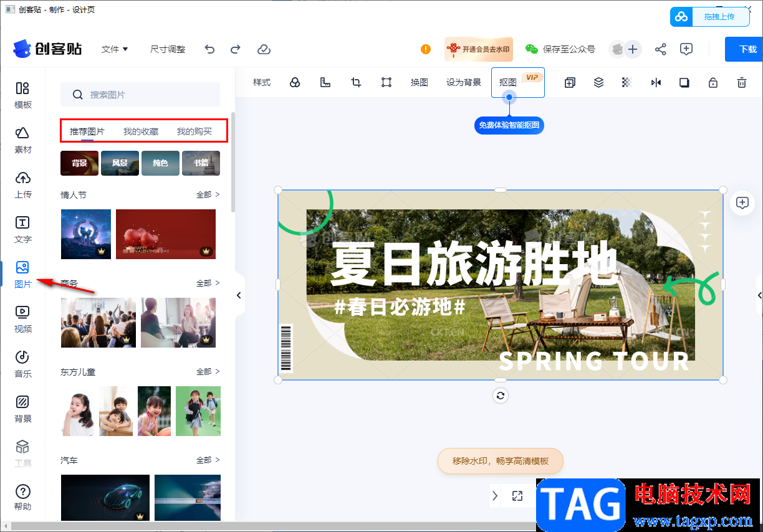Select the ruler size tool icon
Viewport: 763px width, 532px height.
coord(325,82)
